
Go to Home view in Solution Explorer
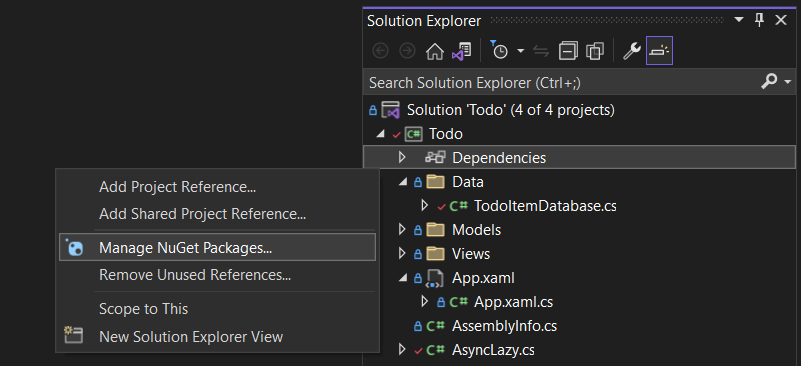(x=434, y=51)
